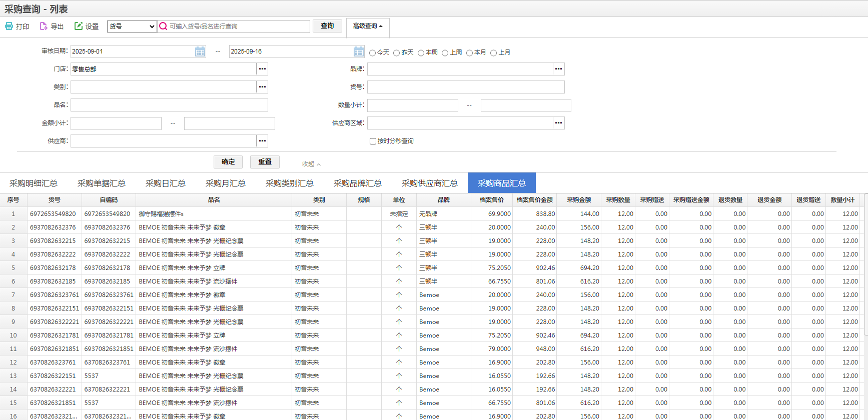Expand the 货号 search type dropdown
Screen dimensions: 868x420
coord(132,26)
